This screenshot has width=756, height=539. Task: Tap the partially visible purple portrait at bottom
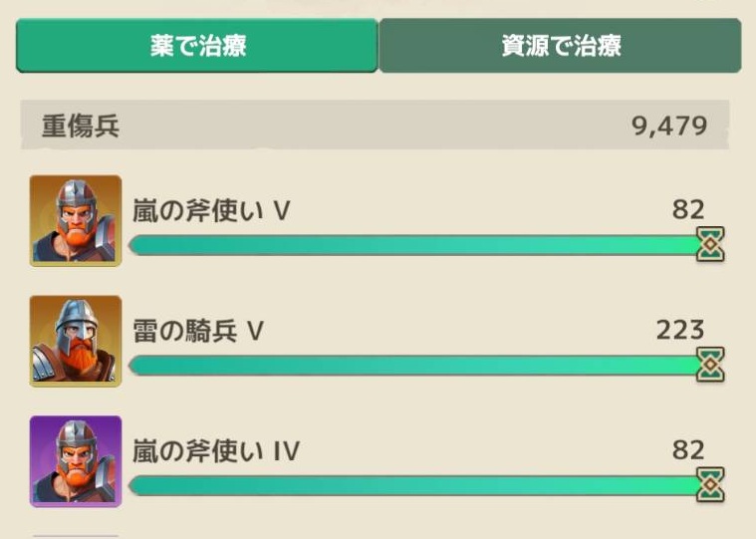coord(76,535)
